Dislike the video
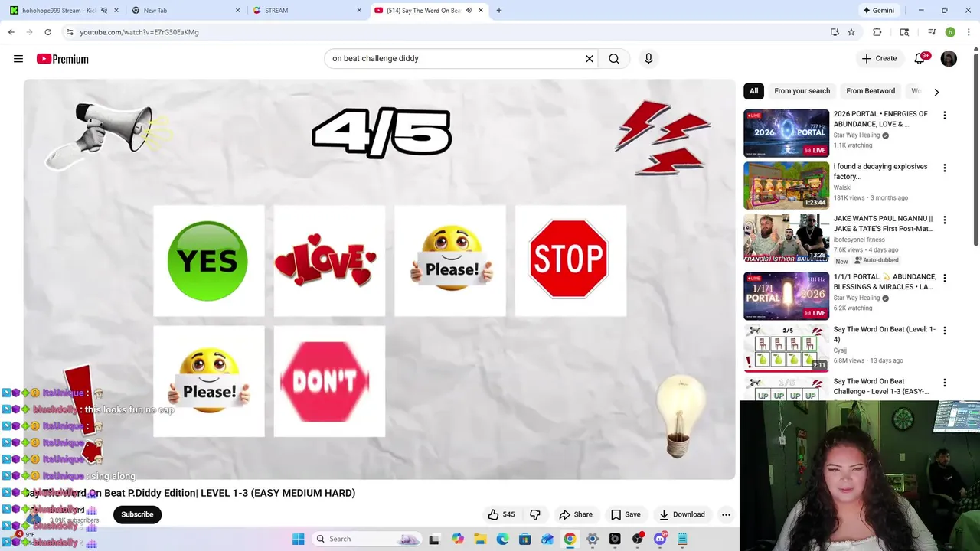The height and width of the screenshot is (551, 980). point(535,514)
